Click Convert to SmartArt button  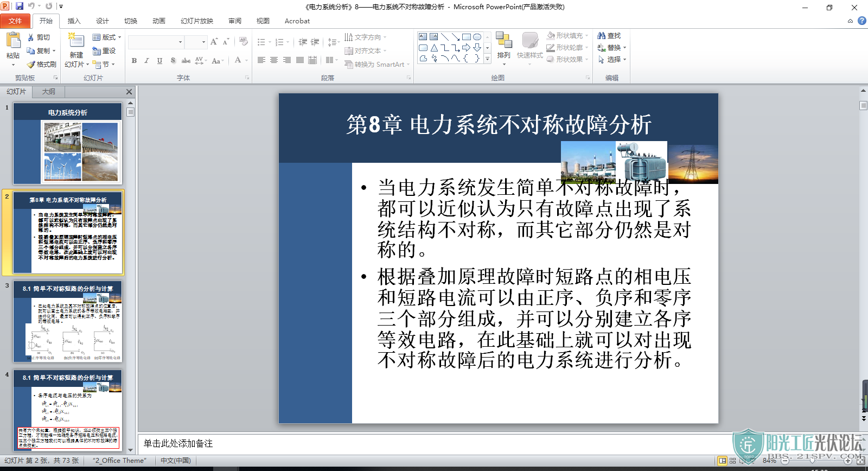tap(377, 64)
